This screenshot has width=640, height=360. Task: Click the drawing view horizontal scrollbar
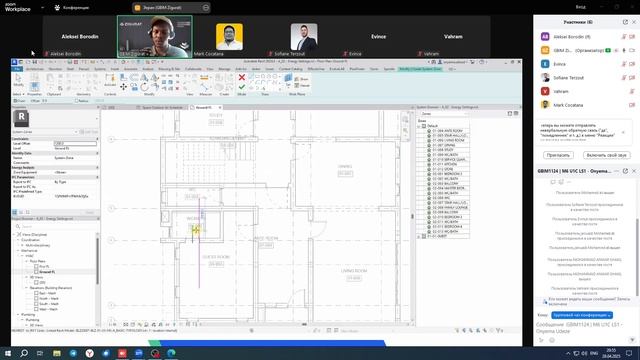point(304,324)
